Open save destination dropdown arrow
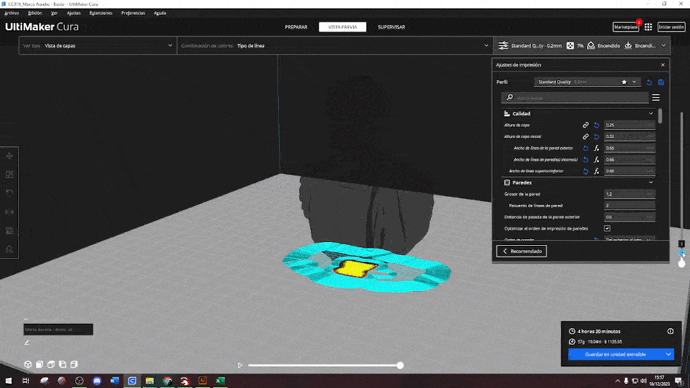The image size is (690, 388). click(x=668, y=354)
